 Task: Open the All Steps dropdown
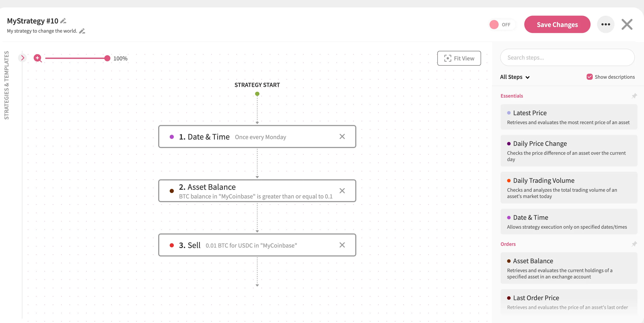(x=515, y=77)
